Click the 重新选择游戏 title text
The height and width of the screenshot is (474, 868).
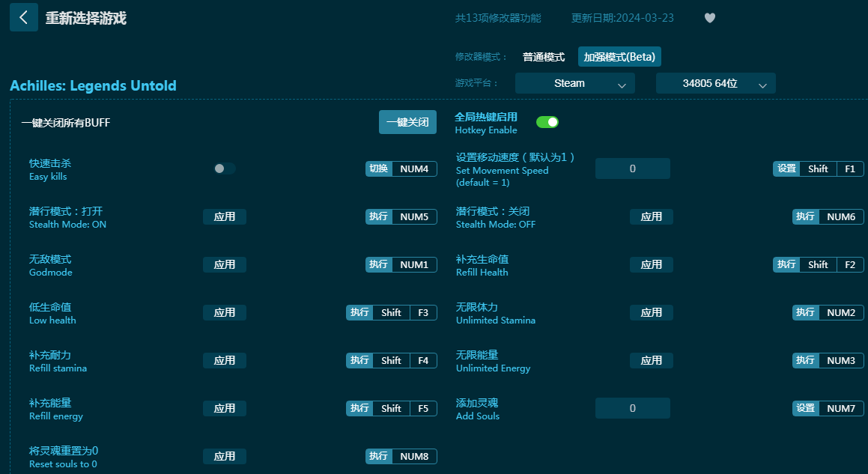coord(86,18)
